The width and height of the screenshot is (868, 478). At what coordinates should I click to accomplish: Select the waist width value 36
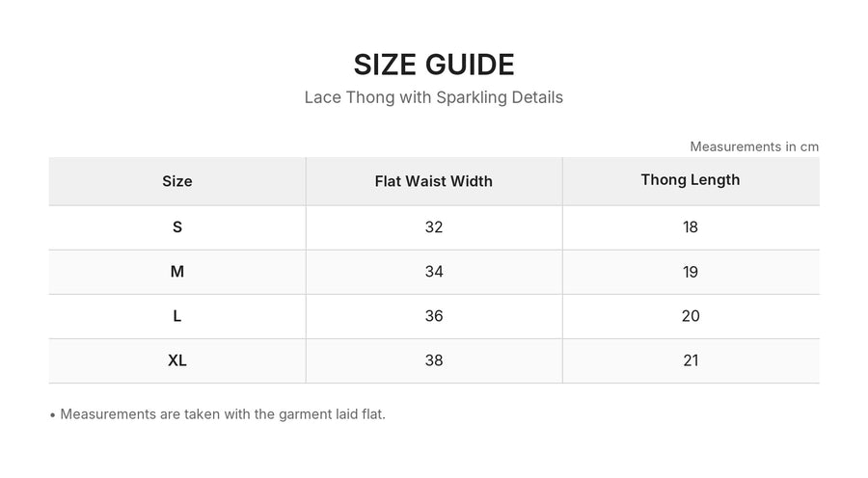pos(434,316)
